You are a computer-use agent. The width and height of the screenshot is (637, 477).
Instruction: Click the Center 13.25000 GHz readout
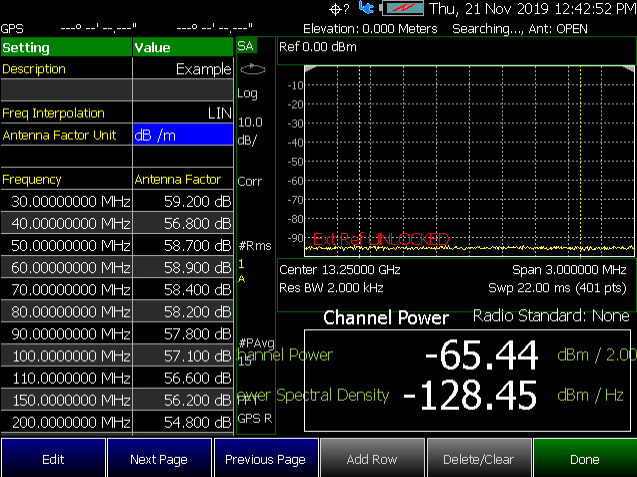pos(340,269)
